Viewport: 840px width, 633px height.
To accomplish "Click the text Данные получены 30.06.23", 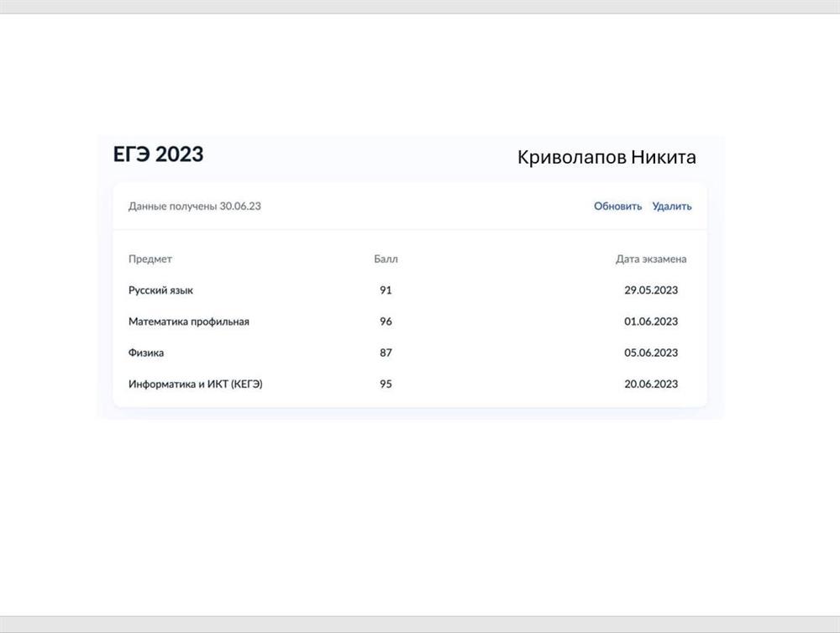I will coord(195,207).
